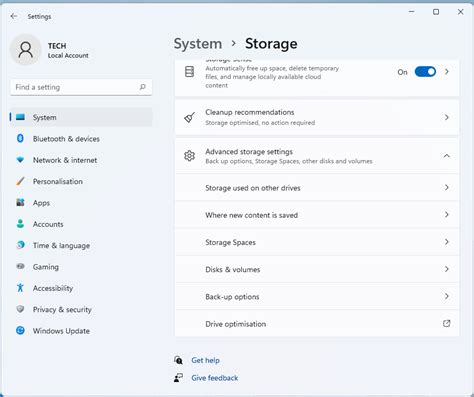474x397 pixels.
Task: Click the Gaming controller icon
Action: tap(20, 266)
